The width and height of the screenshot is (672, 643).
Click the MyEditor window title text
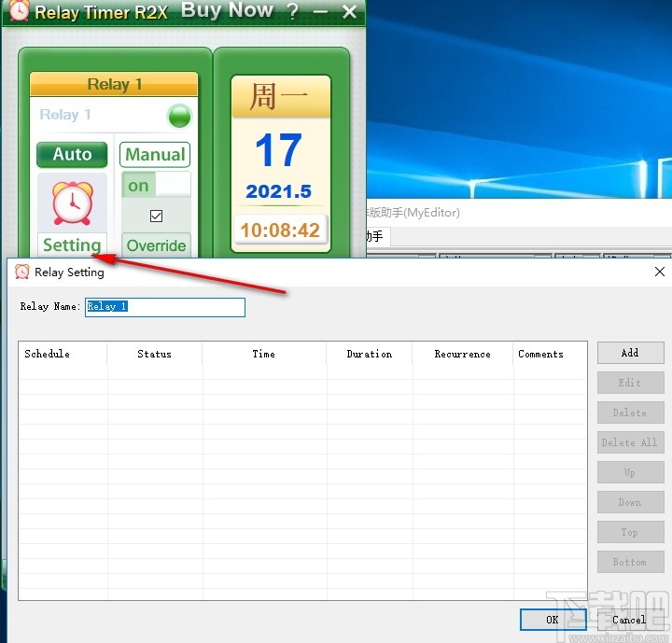[x=413, y=213]
